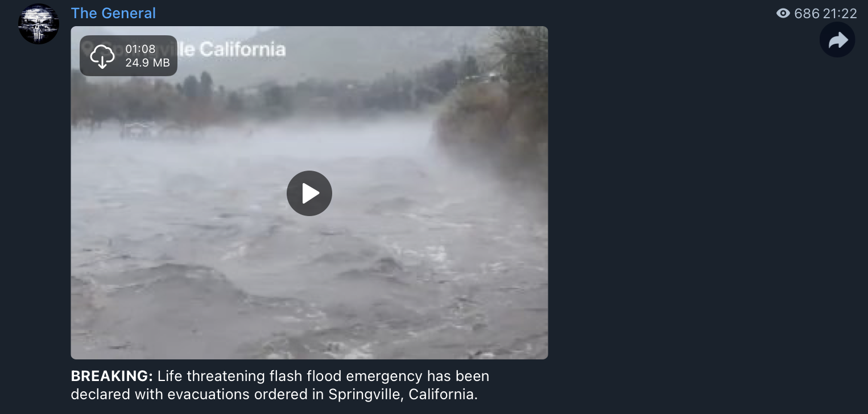Click the California overlay text in video
The height and width of the screenshot is (414, 868).
point(242,49)
